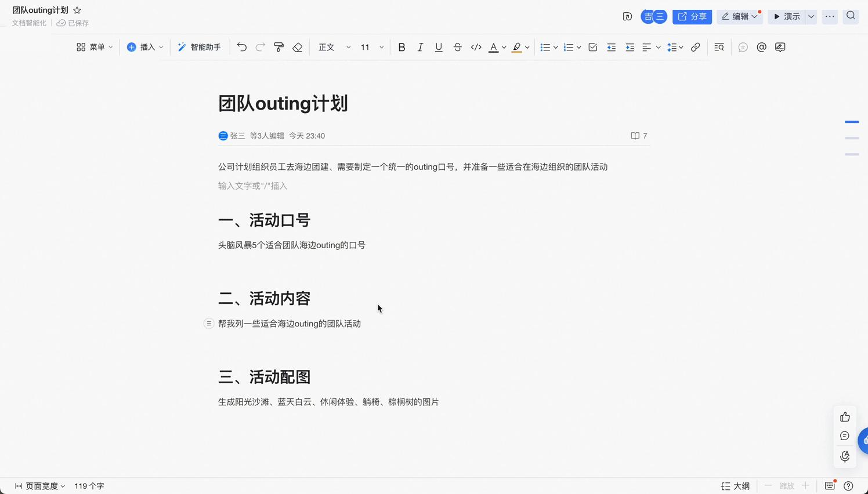Insert an @ mention
868x494 pixels.
[x=762, y=47]
